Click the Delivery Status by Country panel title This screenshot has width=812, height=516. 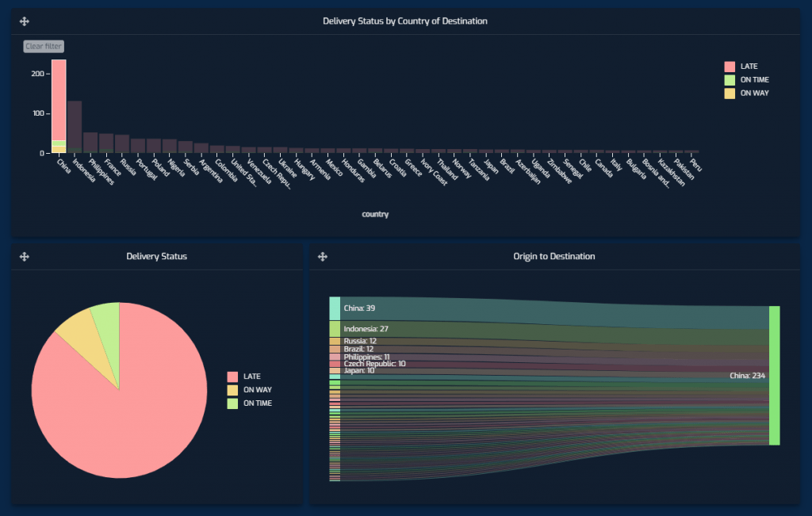pos(406,21)
